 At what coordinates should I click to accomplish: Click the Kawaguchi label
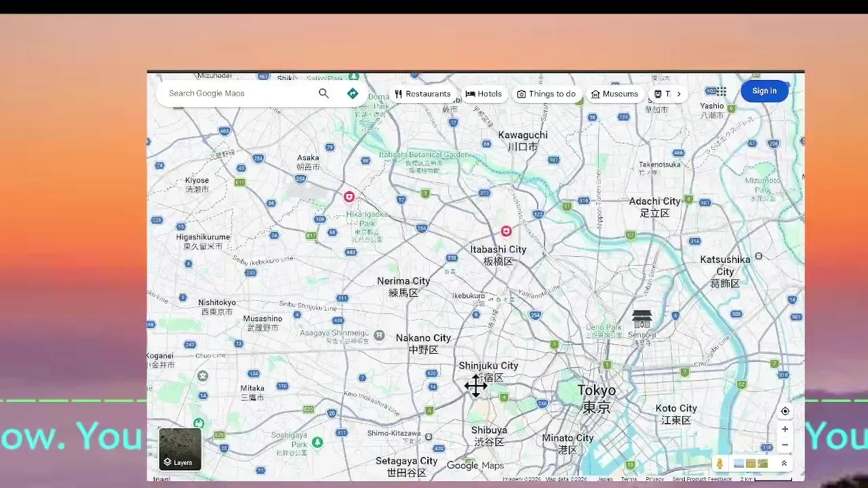tap(523, 140)
